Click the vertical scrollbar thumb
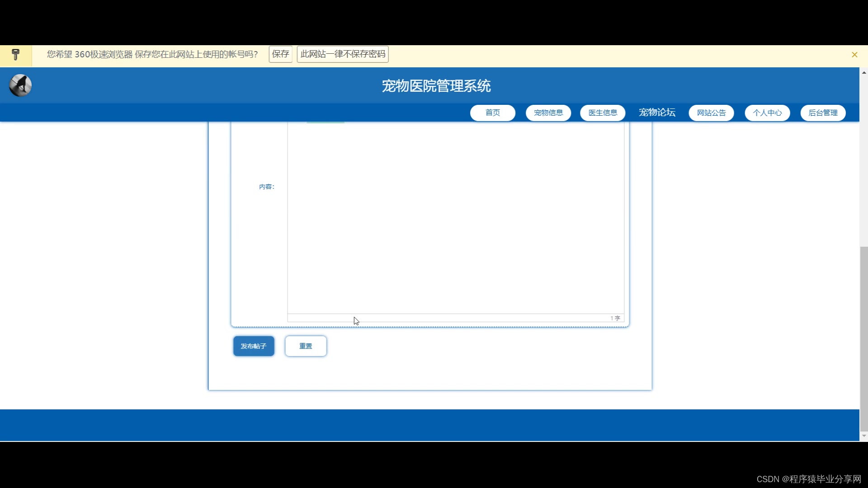 pyautogui.click(x=863, y=339)
